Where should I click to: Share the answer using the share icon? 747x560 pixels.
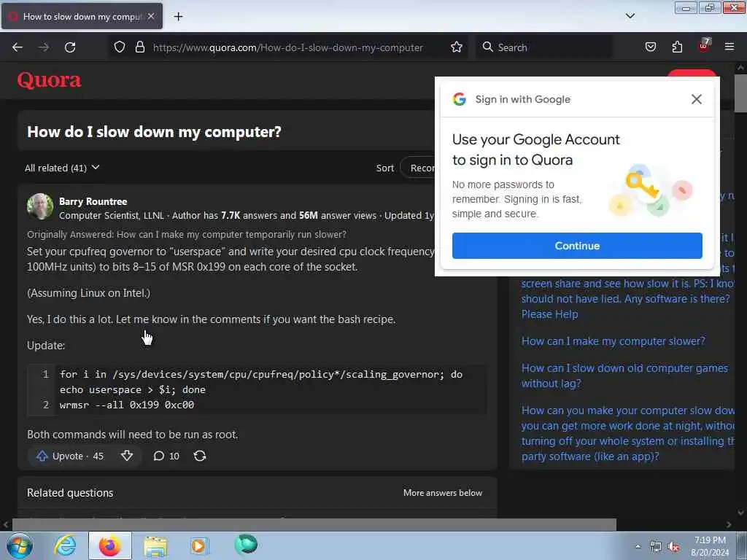point(200,456)
